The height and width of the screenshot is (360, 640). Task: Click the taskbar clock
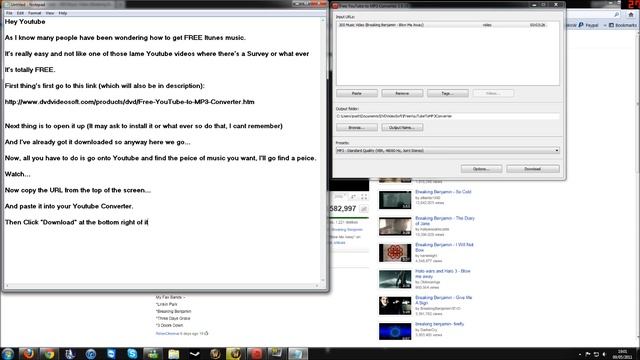click(x=622, y=354)
